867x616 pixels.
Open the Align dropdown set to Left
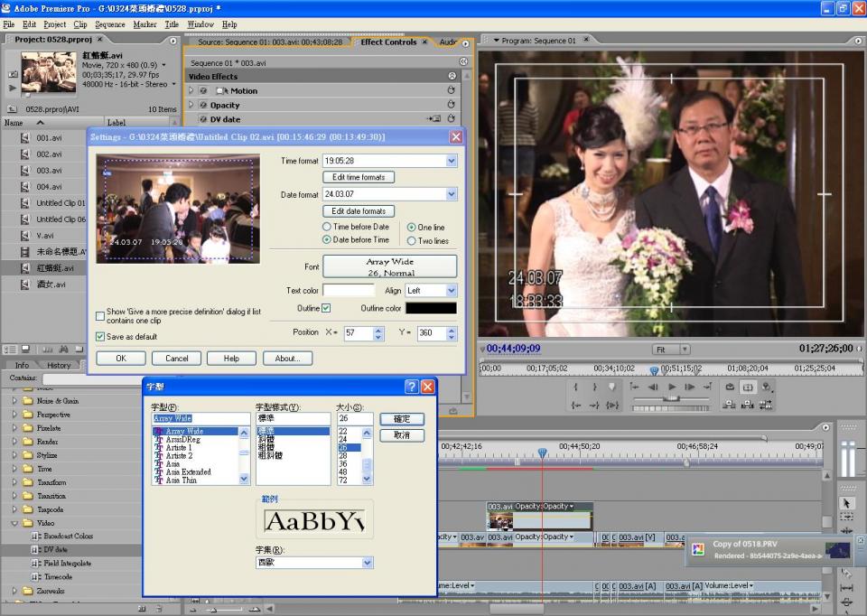[x=452, y=291]
